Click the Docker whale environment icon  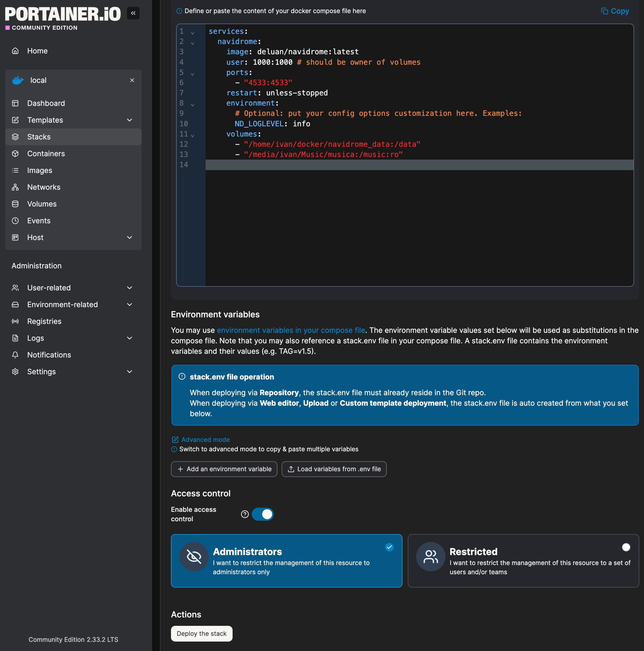[18, 80]
